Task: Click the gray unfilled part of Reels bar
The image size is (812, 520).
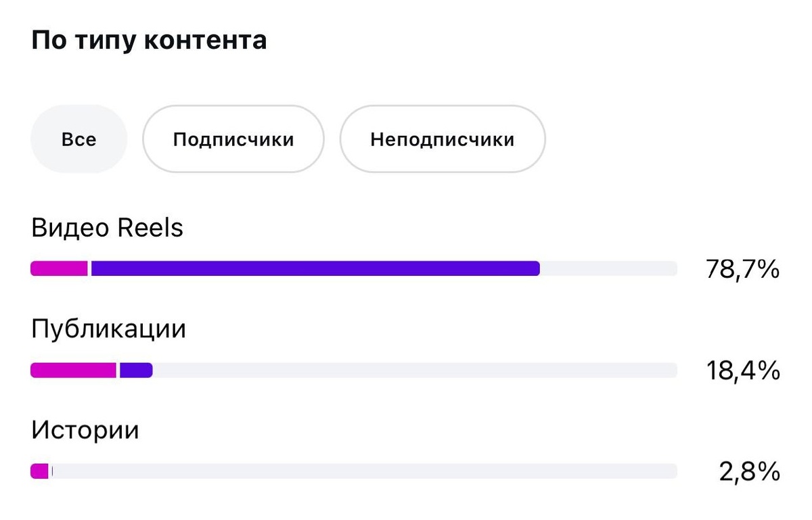Action: 608,268
